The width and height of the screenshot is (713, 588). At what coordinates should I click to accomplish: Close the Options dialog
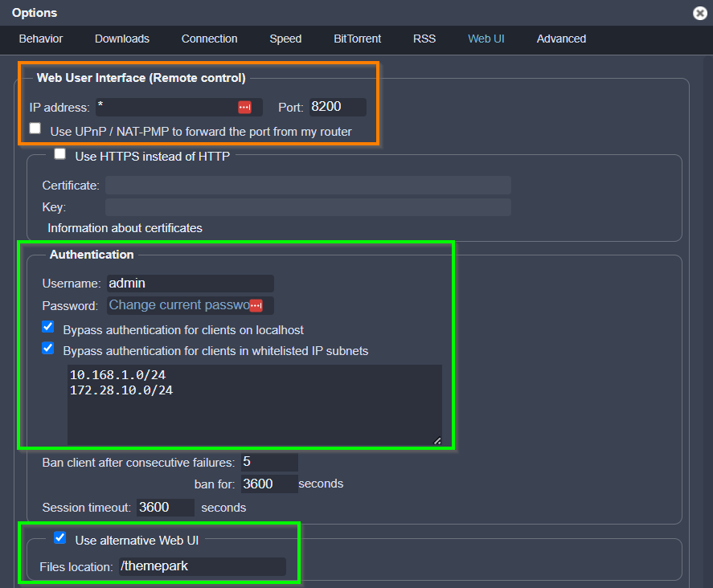click(699, 13)
